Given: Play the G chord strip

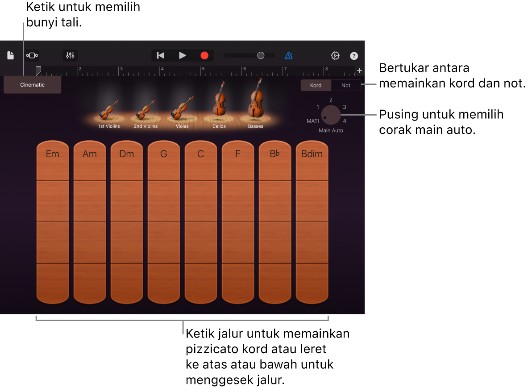Looking at the screenshot, I should tap(163, 222).
